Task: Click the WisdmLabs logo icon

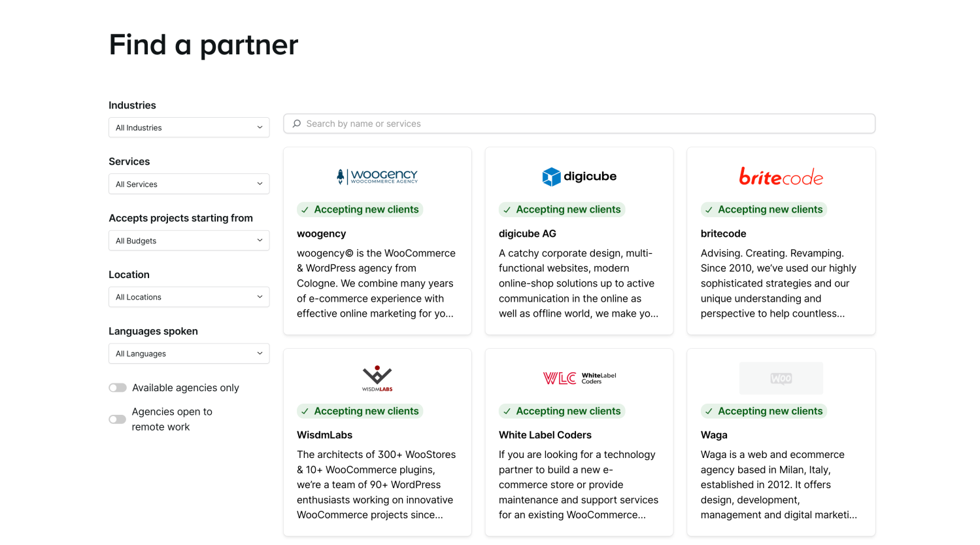Action: pos(377,378)
